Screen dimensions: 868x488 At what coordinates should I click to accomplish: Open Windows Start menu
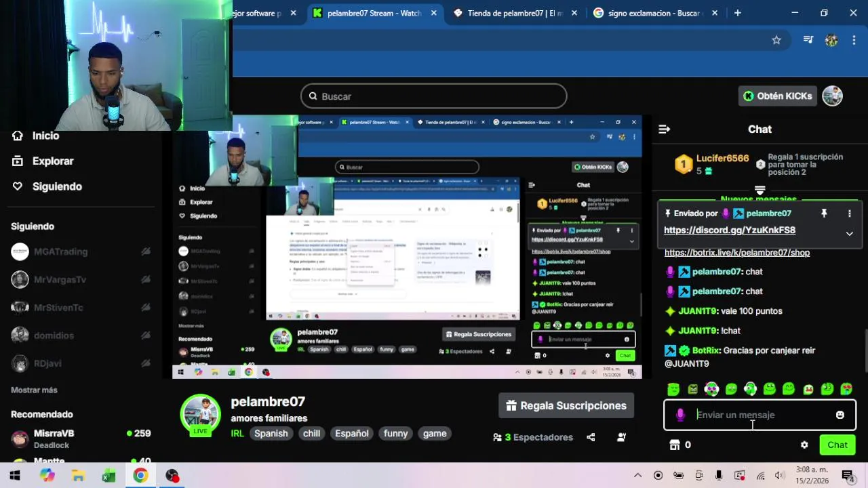15,476
